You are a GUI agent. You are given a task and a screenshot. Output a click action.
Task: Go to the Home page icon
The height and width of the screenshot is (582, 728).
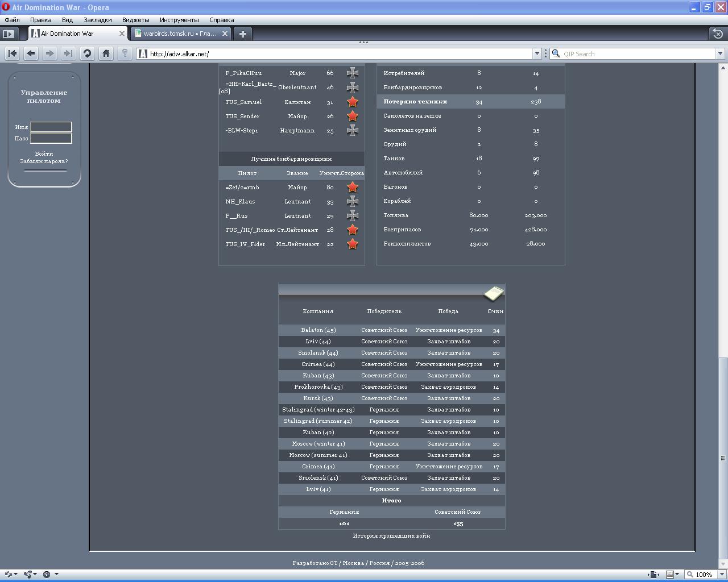point(106,53)
